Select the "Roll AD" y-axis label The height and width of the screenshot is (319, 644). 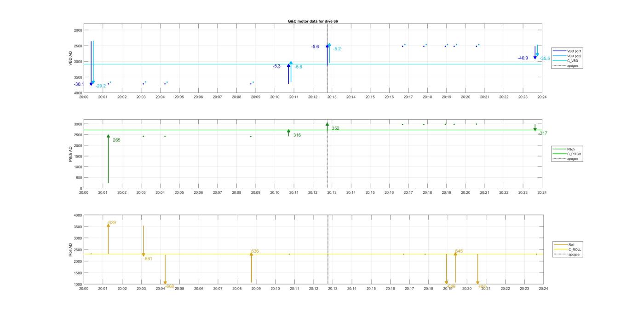(x=70, y=250)
